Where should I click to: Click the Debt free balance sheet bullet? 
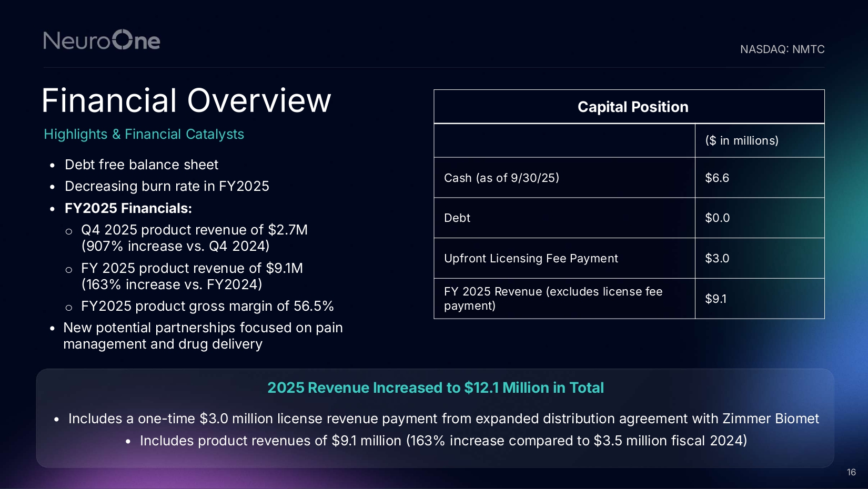pos(141,165)
